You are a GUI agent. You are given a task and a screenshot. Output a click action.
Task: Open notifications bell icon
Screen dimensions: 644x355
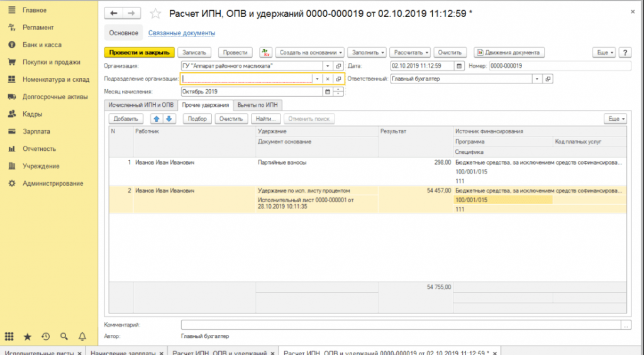click(82, 336)
